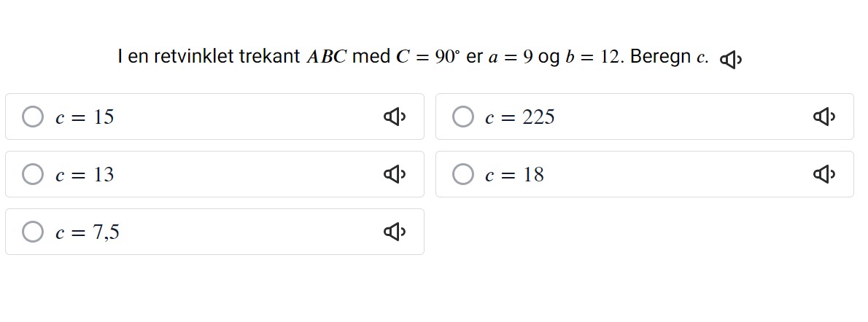Play audio for the question text
Viewport: 868px width, 322px height.
(x=731, y=59)
